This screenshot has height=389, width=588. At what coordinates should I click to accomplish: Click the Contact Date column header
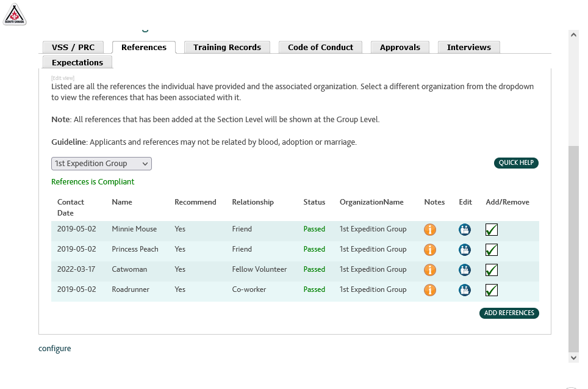pos(71,207)
